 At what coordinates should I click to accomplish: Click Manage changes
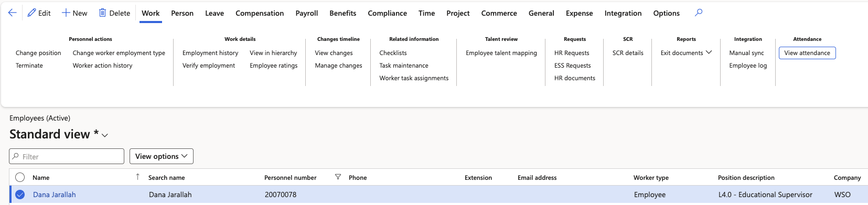tap(338, 66)
